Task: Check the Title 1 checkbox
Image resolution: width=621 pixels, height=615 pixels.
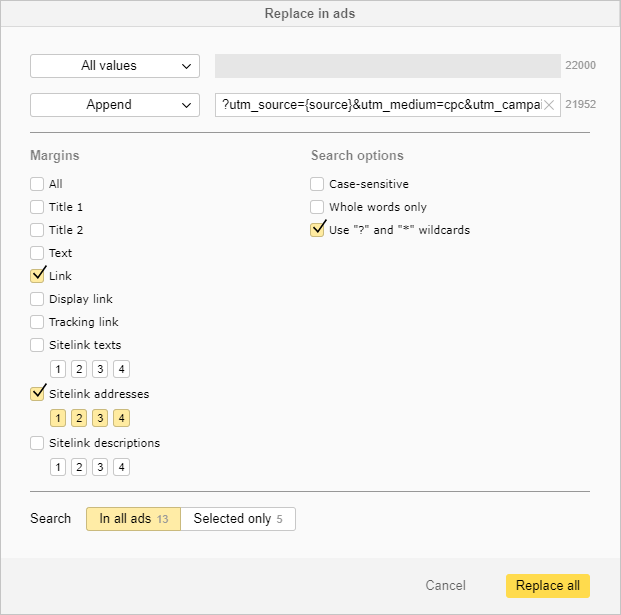Action: pyautogui.click(x=38, y=207)
